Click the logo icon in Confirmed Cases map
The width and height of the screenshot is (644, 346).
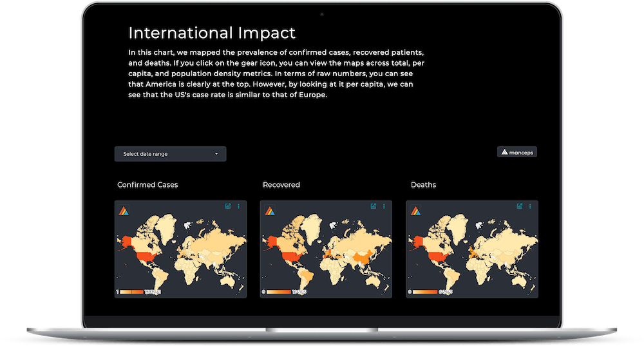[123, 210]
